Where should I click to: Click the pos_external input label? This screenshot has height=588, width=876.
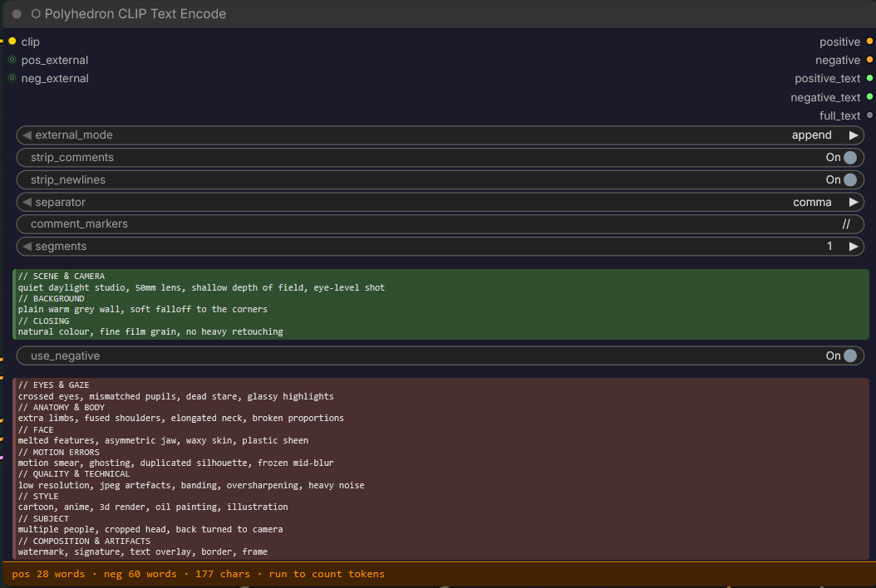(x=55, y=60)
